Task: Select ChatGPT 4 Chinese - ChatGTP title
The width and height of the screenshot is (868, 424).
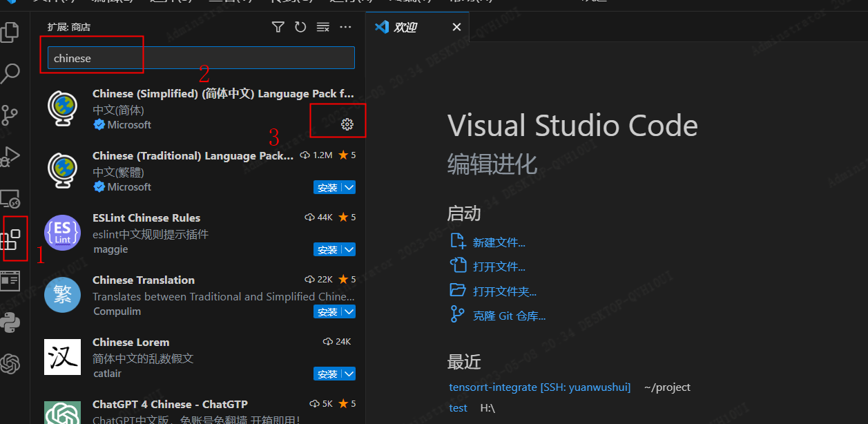Action: tap(170, 405)
